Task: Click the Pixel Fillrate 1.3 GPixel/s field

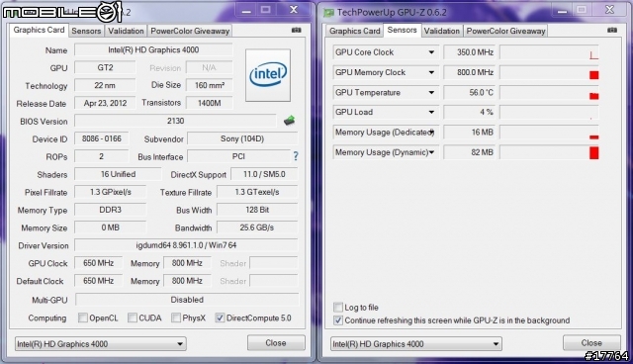Action: [x=110, y=192]
